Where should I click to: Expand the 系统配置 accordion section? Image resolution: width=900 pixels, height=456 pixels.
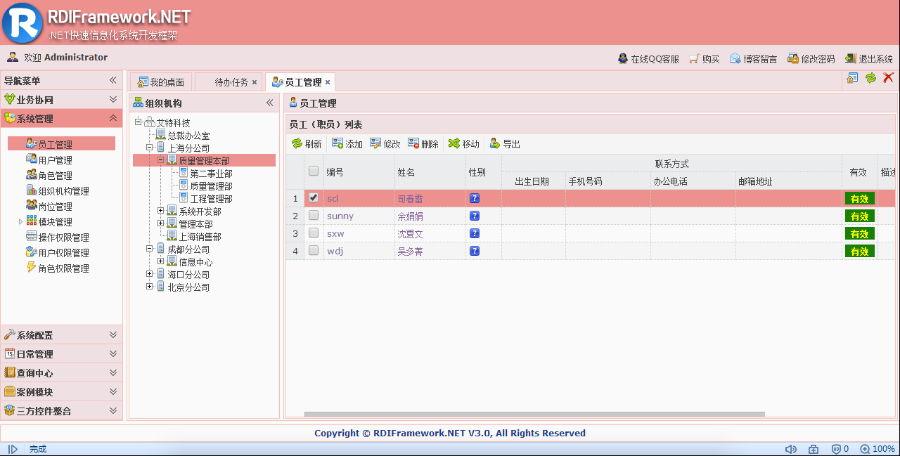coord(113,335)
